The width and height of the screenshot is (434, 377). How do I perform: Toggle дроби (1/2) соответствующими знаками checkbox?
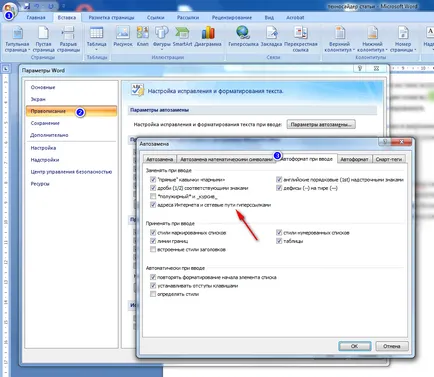click(x=153, y=188)
